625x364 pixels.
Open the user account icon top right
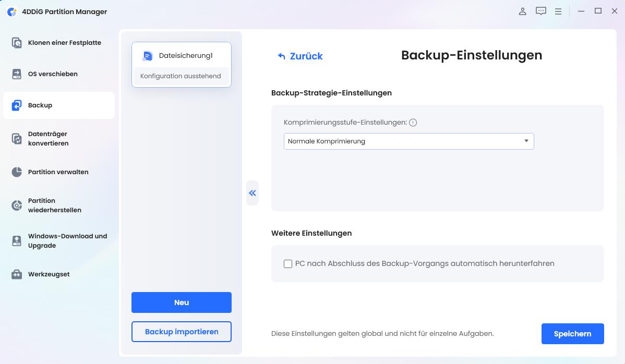click(522, 11)
